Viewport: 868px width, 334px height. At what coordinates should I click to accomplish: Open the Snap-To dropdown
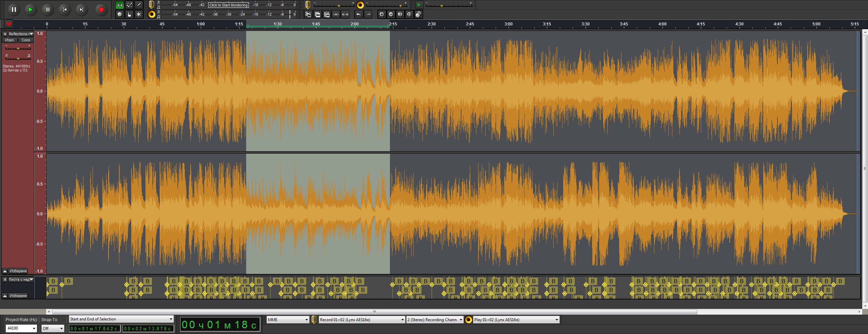[x=53, y=328]
